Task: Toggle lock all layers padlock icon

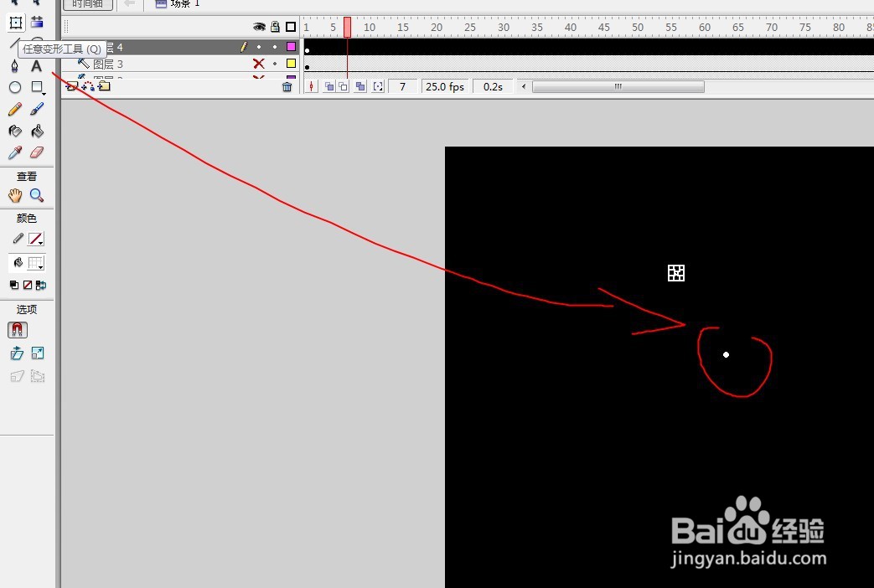Action: point(276,26)
